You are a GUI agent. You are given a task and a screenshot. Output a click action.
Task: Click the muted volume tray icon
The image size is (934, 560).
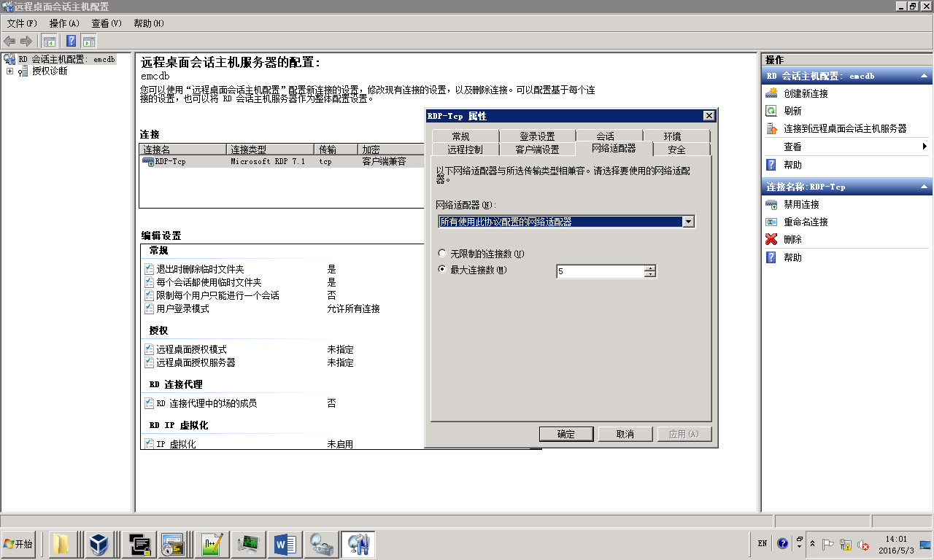(x=863, y=544)
